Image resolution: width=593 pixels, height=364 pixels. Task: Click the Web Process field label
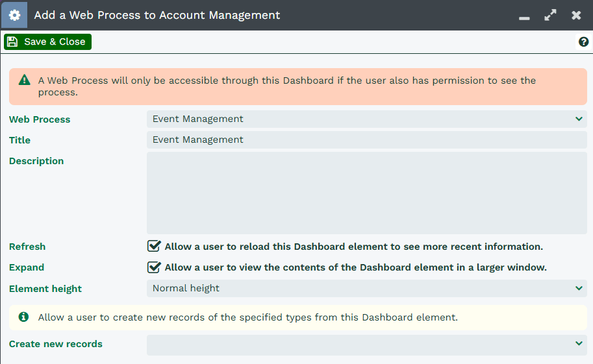tap(40, 119)
